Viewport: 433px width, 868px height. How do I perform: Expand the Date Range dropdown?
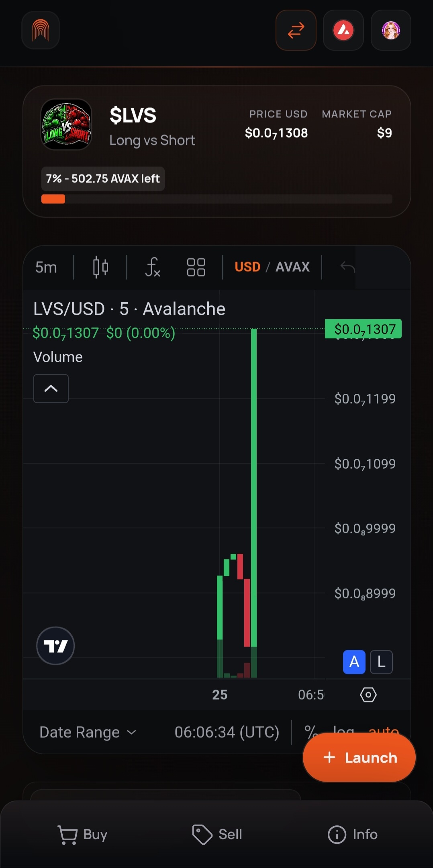point(88,732)
